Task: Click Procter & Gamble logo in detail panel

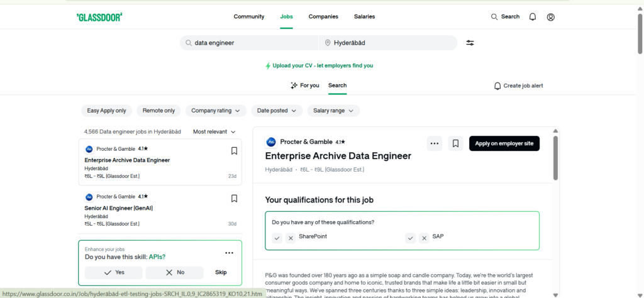Action: pos(271,142)
